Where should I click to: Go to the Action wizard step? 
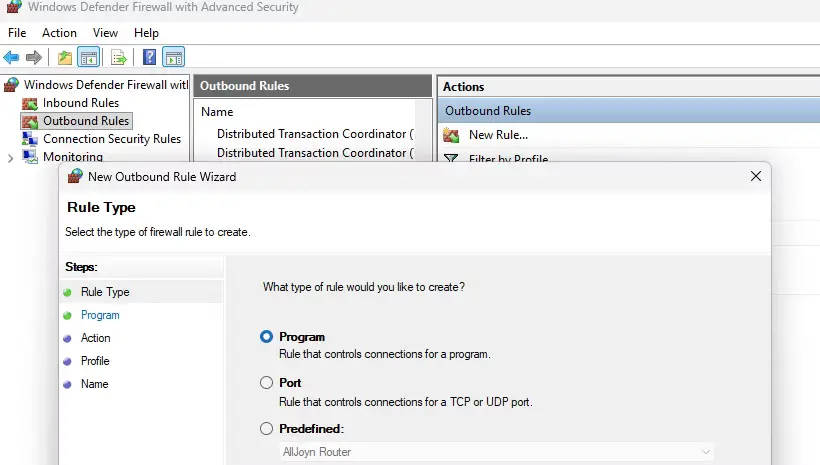pyautogui.click(x=95, y=338)
